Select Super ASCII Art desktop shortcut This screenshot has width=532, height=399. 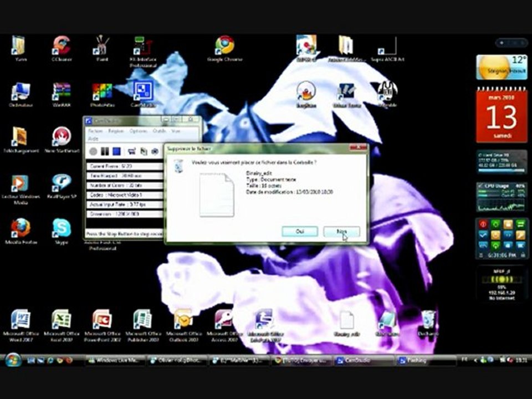[x=387, y=49]
